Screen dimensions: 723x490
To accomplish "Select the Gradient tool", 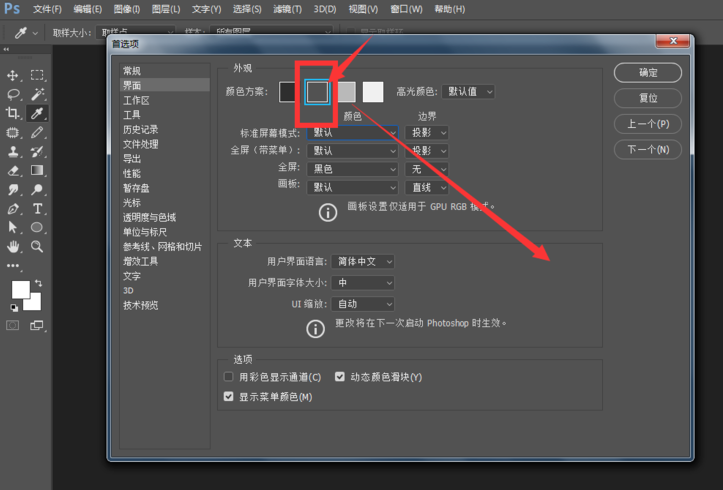I will [x=37, y=171].
